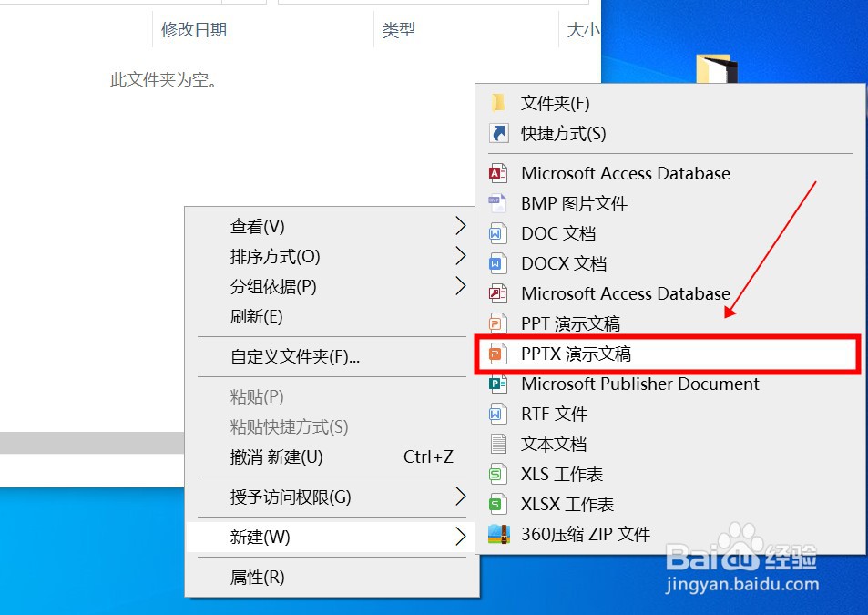This screenshot has height=615, width=868.
Task: Select XLS 工作表 in the submenu
Action: point(670,474)
